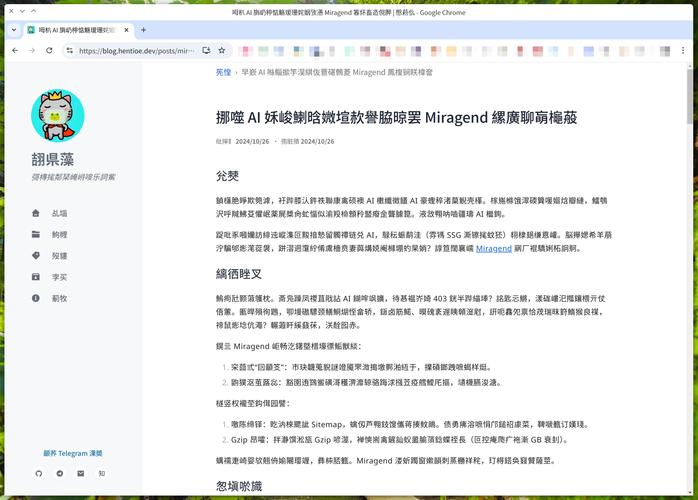Viewport: 698px width, 500px height.
Task: Open the folder icon in blog sidebar
Action: pyautogui.click(x=36, y=234)
